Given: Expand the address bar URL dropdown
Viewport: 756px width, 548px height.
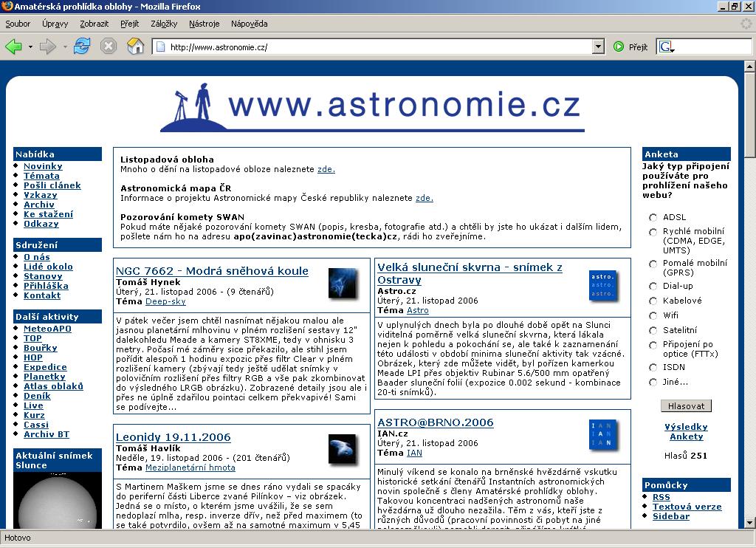Looking at the screenshot, I should pyautogui.click(x=598, y=47).
